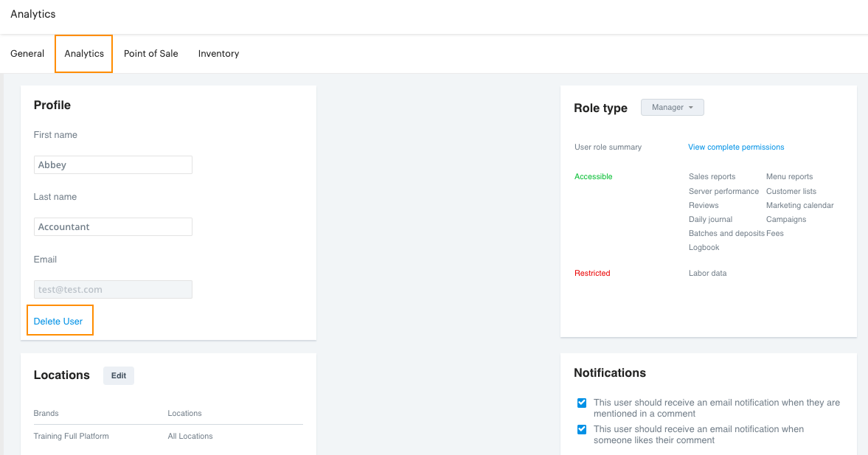Switch to the Inventory tab
Viewport: 868px width, 455px height.
point(218,53)
